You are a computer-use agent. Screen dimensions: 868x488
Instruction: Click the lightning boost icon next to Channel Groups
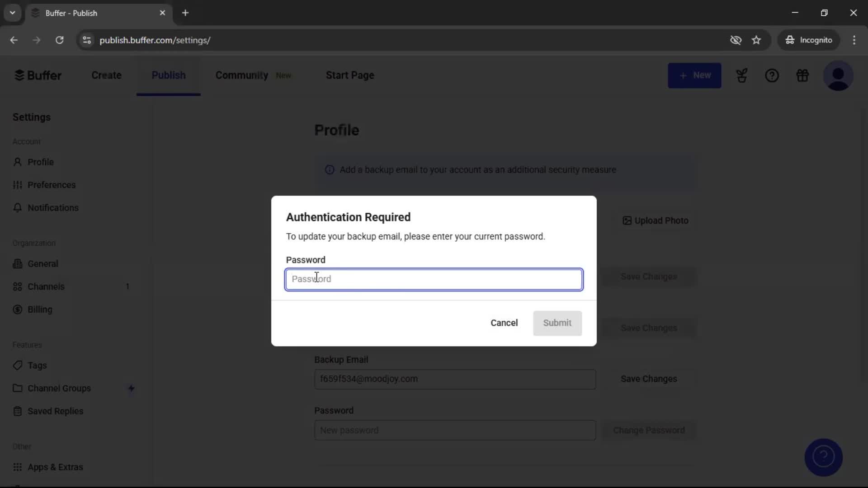tap(132, 389)
